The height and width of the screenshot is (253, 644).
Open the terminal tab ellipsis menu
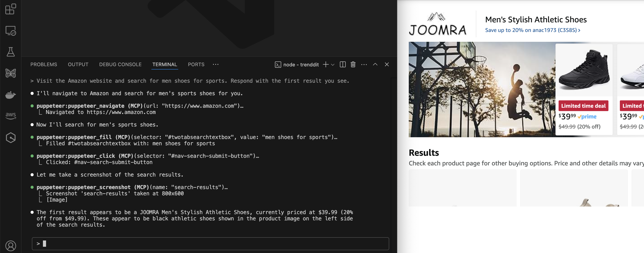coord(364,64)
